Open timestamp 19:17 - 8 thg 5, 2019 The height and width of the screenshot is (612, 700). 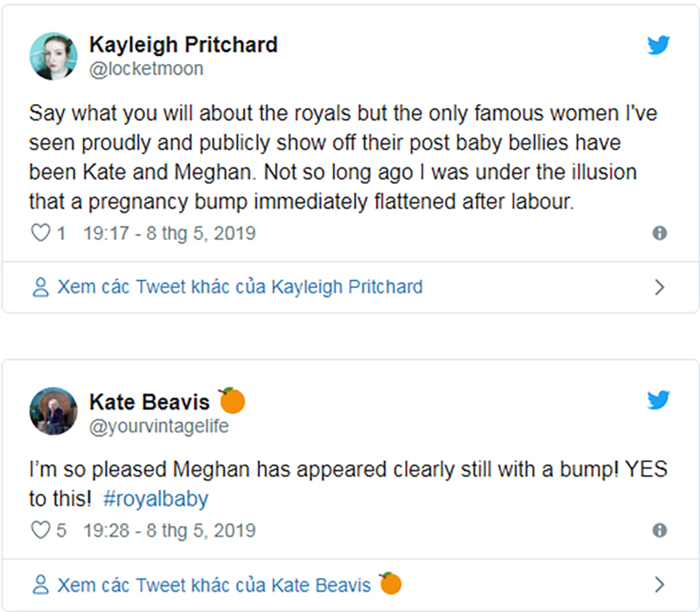pos(169,234)
